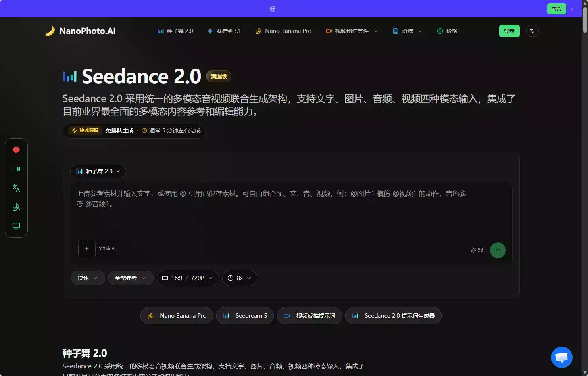Click the Seedream 5 pill button
Image resolution: width=588 pixels, height=376 pixels.
245,316
